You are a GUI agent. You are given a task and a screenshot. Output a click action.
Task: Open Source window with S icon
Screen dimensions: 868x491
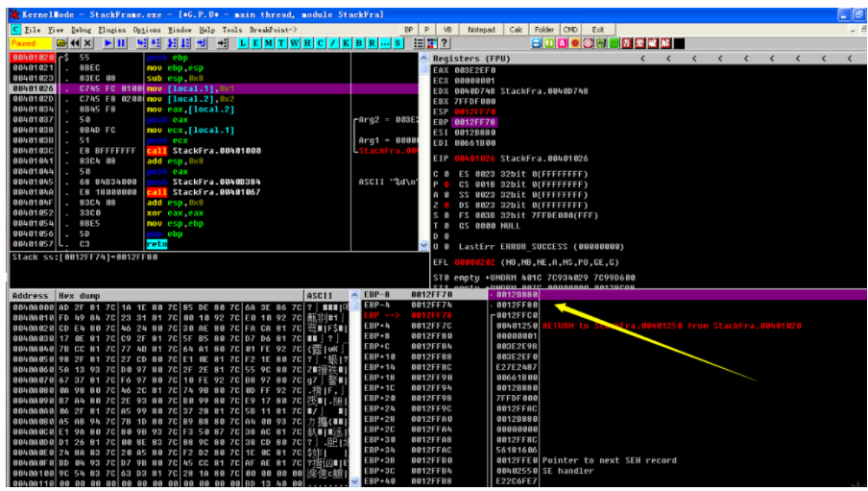click(x=398, y=43)
